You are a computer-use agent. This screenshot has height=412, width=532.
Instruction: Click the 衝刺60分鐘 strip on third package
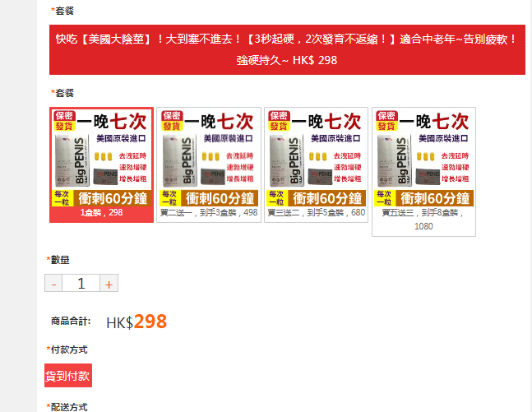pyautogui.click(x=327, y=198)
